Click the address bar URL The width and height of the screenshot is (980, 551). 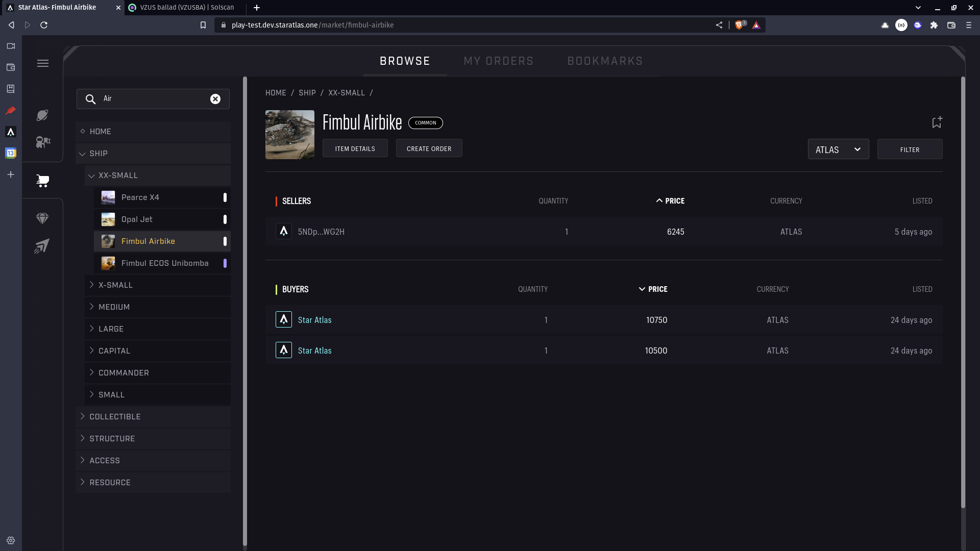click(312, 25)
